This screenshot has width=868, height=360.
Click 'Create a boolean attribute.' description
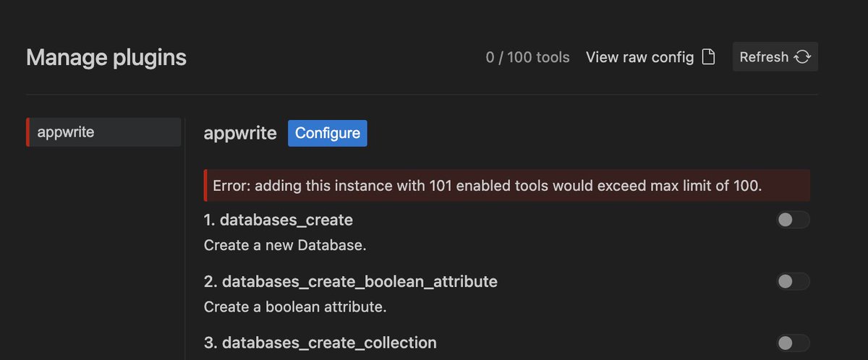click(x=295, y=307)
